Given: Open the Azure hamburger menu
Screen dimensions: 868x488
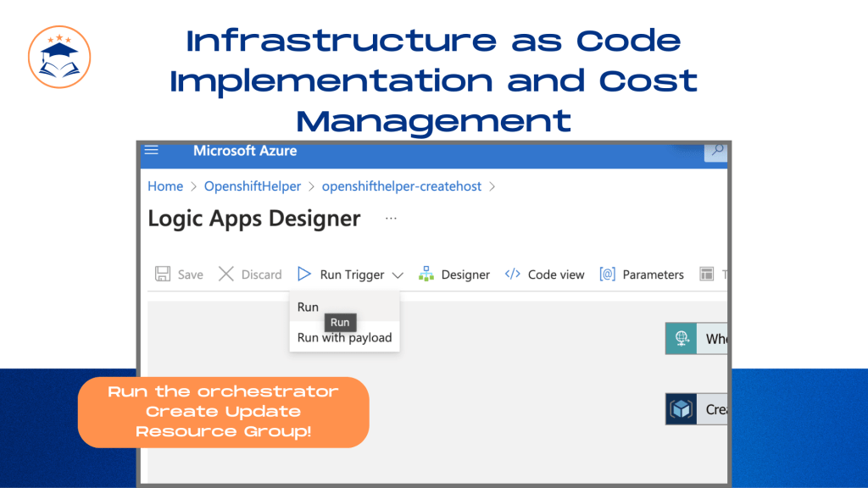Looking at the screenshot, I should [x=151, y=150].
